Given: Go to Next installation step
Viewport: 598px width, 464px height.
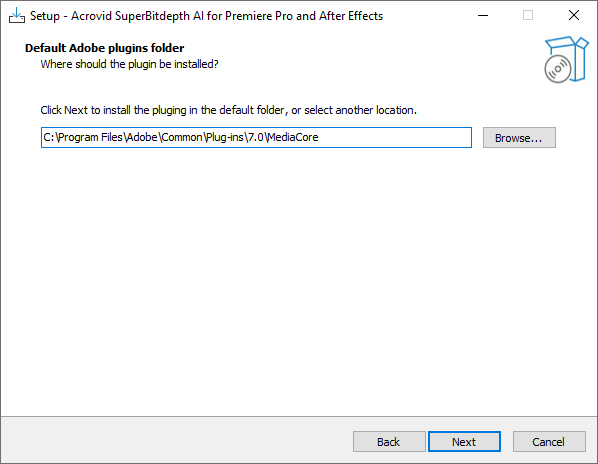Looking at the screenshot, I should 464,442.
